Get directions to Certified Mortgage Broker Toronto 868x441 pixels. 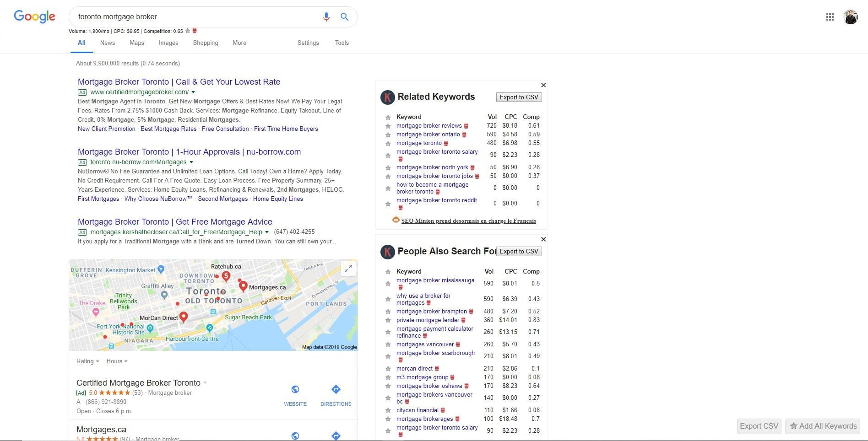(336, 395)
